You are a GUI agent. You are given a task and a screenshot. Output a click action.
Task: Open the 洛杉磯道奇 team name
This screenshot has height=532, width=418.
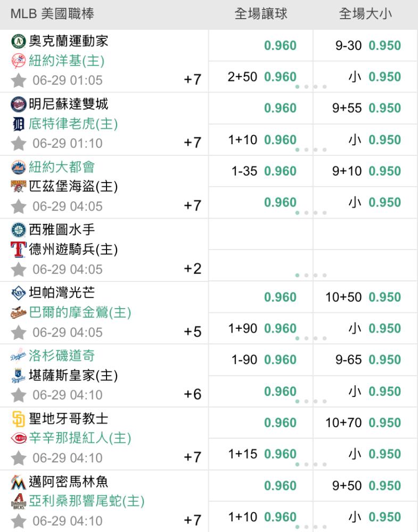pyautogui.click(x=62, y=355)
